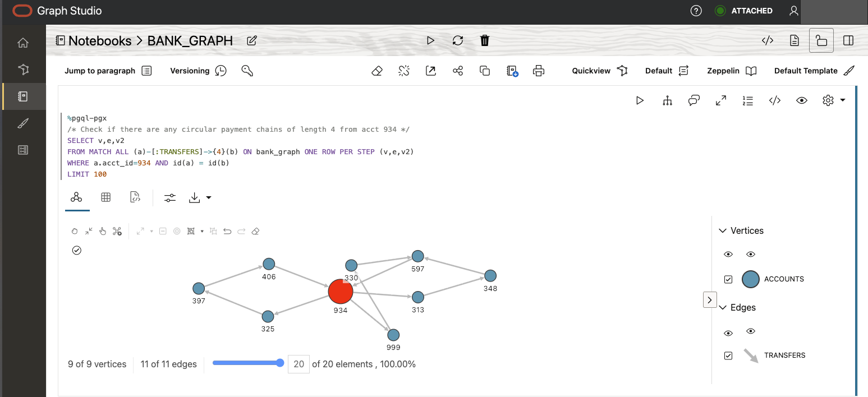
Task: Expand the paragraph to fullscreen
Action: point(721,100)
